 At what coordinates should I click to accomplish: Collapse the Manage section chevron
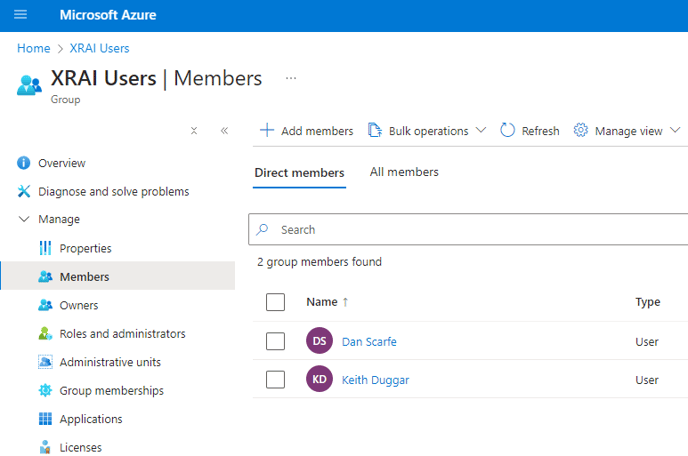click(x=24, y=219)
